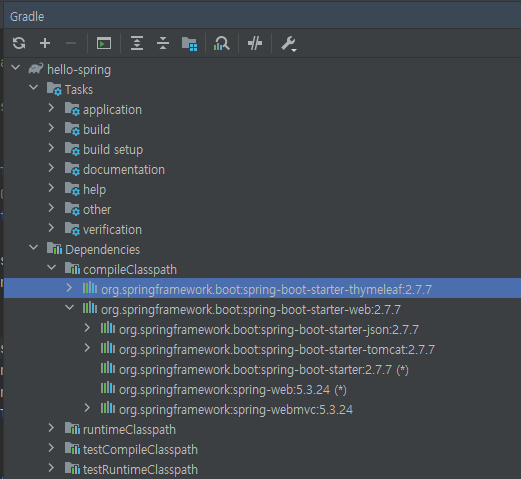The width and height of the screenshot is (521, 479).
Task: Expand the runtimeClasspath node
Action: click(x=51, y=428)
